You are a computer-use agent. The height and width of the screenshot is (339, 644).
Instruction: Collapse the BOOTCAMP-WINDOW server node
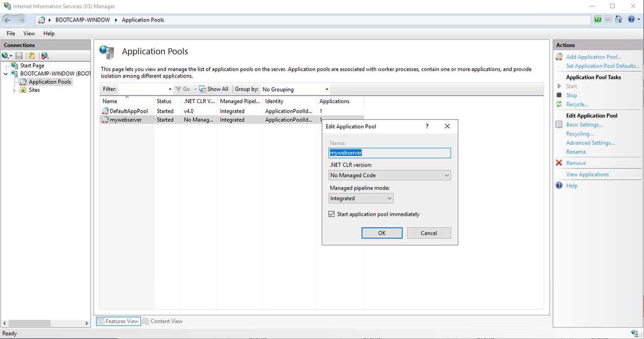6,73
